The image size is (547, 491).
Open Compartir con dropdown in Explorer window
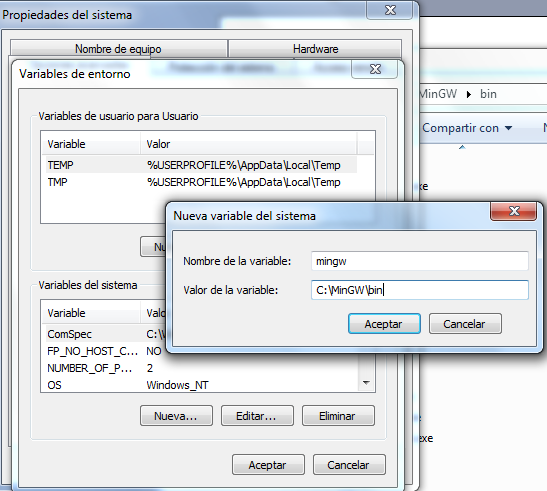click(467, 128)
